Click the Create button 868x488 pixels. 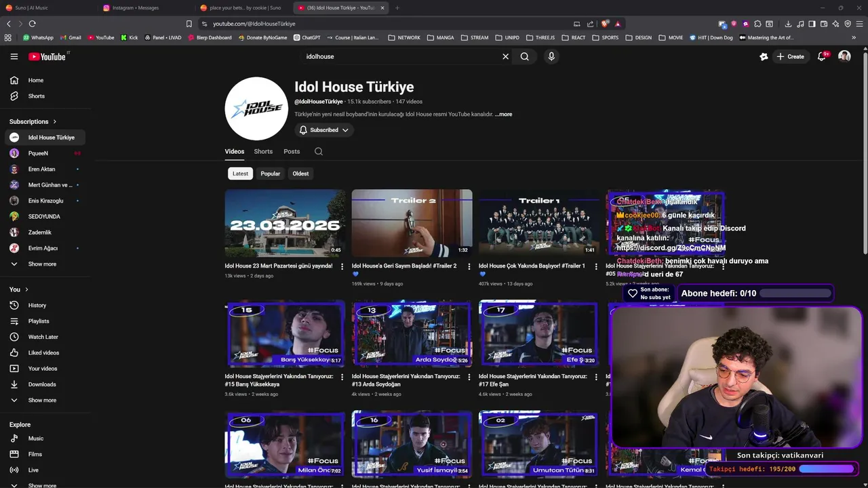791,56
